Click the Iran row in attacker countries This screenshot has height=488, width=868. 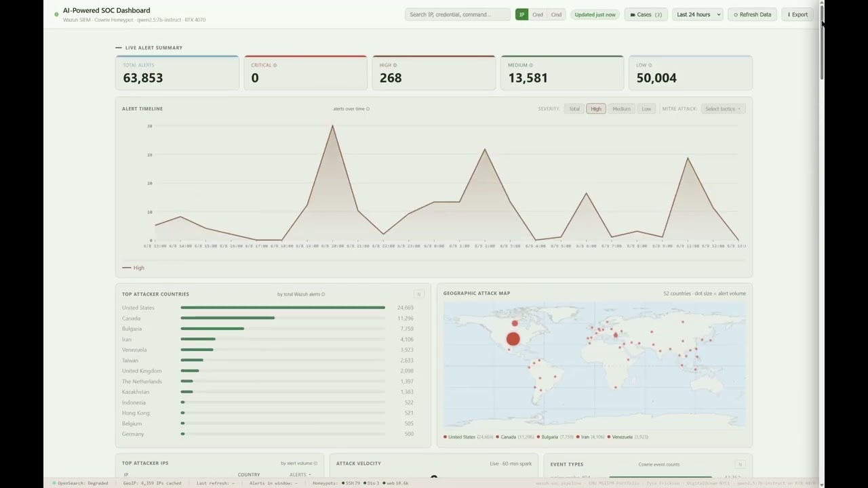click(268, 339)
